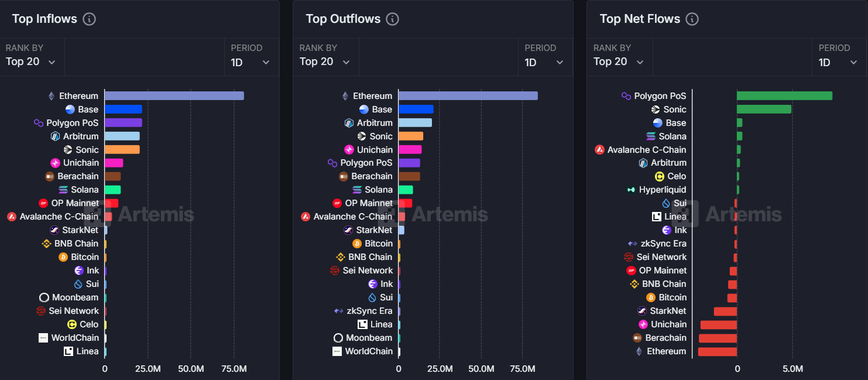The image size is (868, 380).
Task: Click the Unichain icon in Top Outflows
Action: pos(349,150)
